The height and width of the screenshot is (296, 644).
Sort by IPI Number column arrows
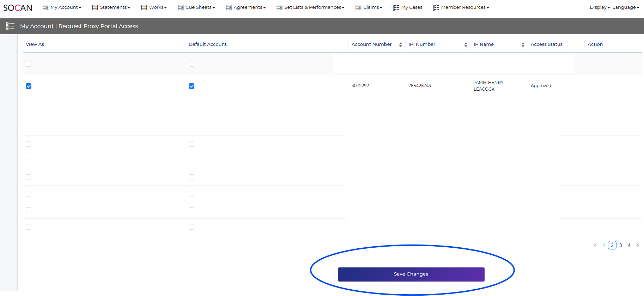466,44
